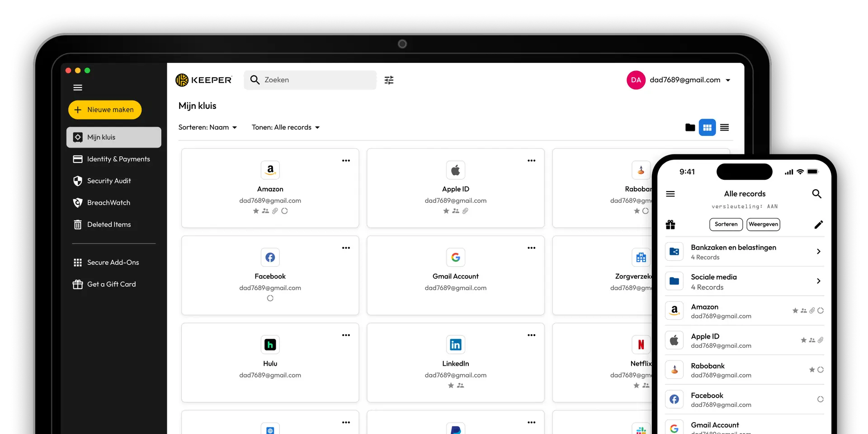Image resolution: width=868 pixels, height=434 pixels.
Task: Click the Zorgverzekering building icon on card
Action: click(641, 257)
